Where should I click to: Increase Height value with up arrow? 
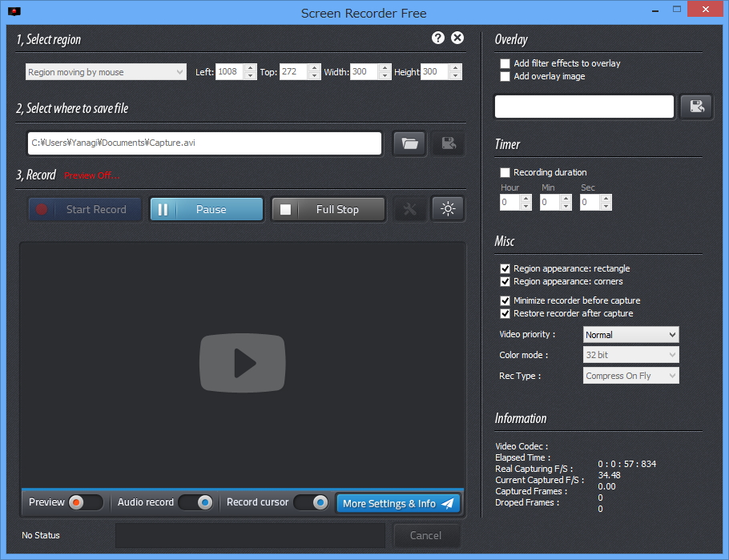456,68
